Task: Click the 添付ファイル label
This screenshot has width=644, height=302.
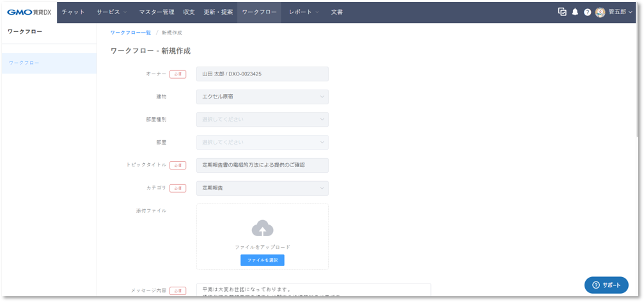Action: 151,211
